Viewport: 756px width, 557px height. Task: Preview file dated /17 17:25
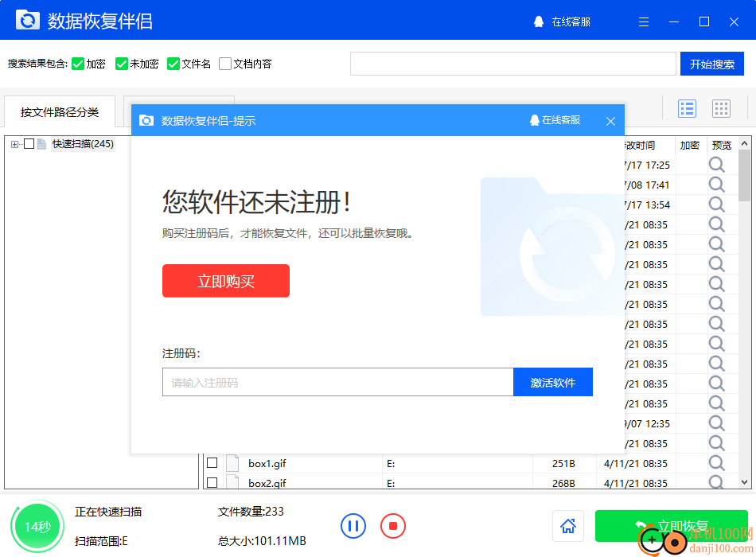[716, 165]
